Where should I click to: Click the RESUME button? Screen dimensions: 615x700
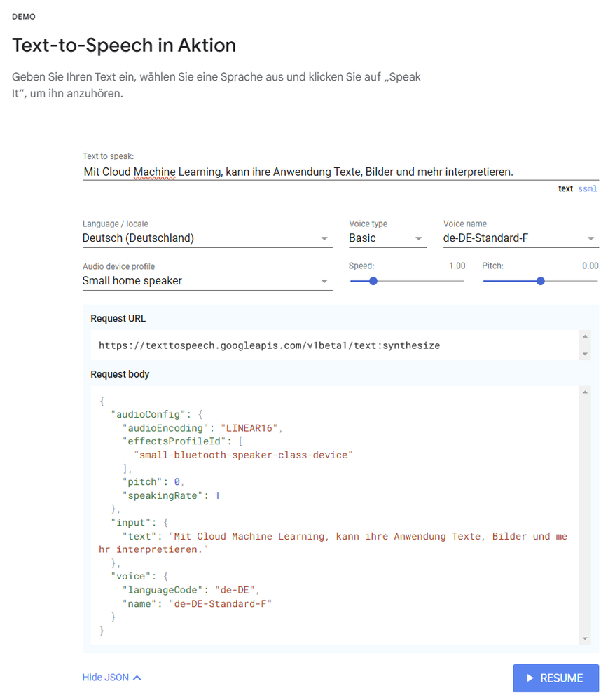point(555,678)
